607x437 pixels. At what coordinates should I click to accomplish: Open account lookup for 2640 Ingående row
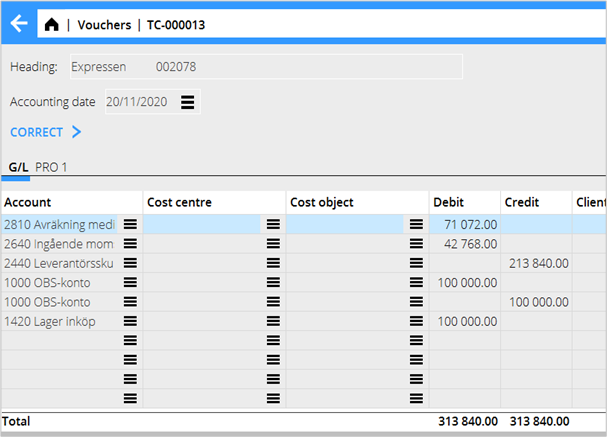pos(130,244)
